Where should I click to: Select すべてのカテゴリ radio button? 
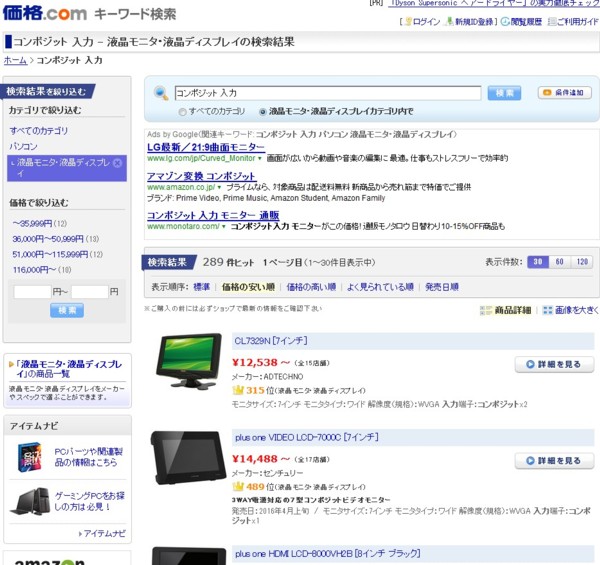click(x=183, y=112)
